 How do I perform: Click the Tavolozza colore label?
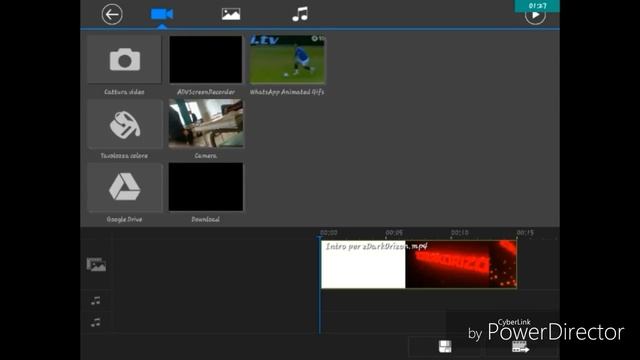(124, 156)
